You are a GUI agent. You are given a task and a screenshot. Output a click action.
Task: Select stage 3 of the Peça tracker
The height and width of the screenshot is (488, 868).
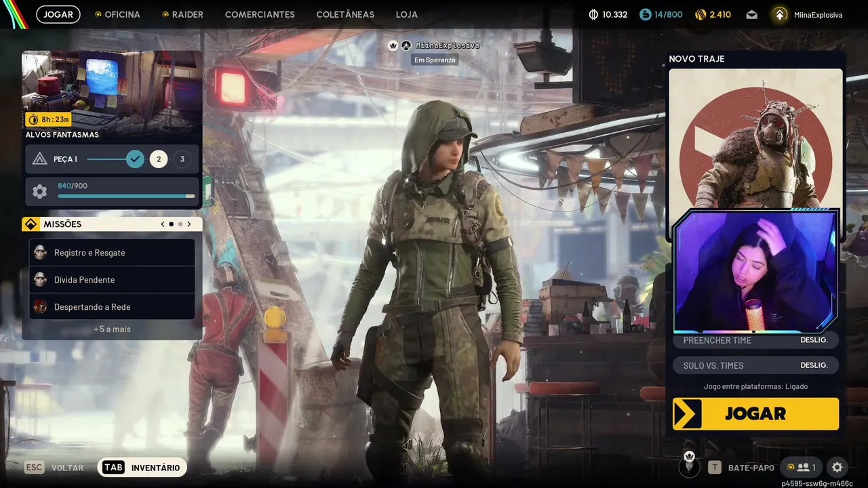coord(182,159)
